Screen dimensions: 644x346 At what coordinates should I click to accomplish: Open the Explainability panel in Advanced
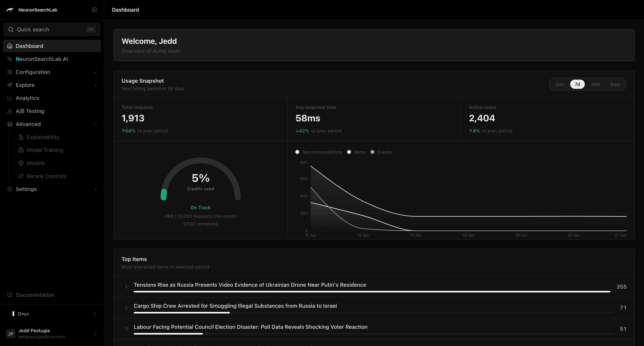pyautogui.click(x=43, y=137)
